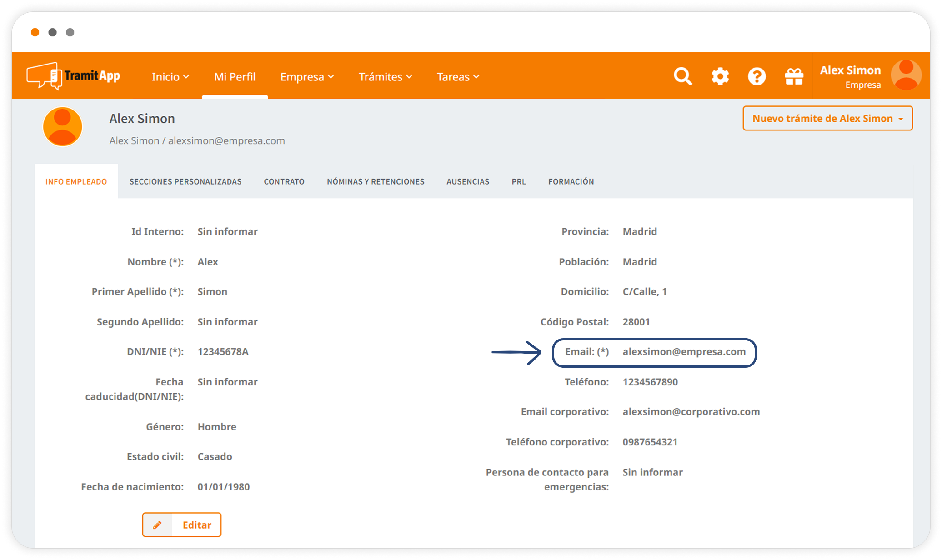The height and width of the screenshot is (560, 942).
Task: Open Nuevo trámite de Alex Simon dropdown
Action: (x=827, y=119)
